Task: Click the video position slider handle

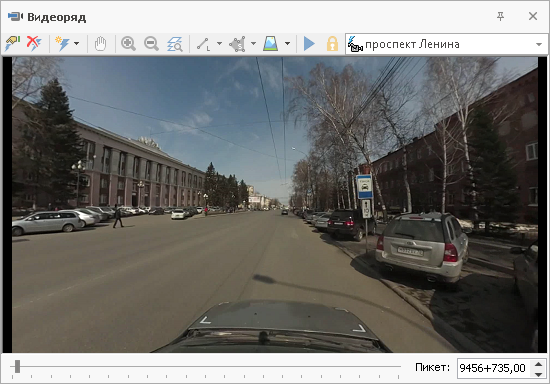Action: point(17,366)
